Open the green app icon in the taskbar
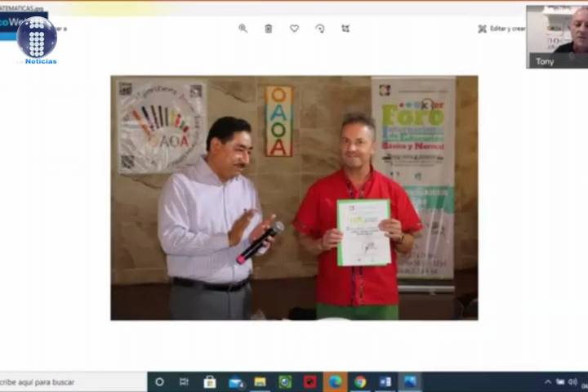The image size is (588, 392). pos(285,382)
